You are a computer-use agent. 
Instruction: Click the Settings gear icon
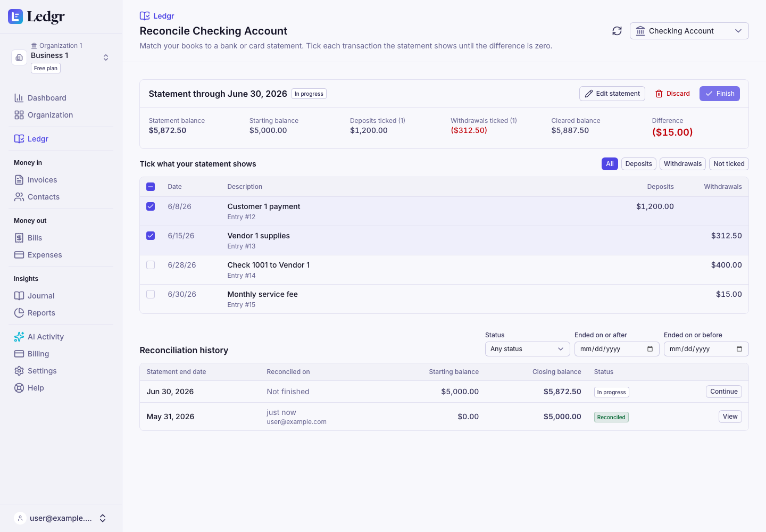19,371
